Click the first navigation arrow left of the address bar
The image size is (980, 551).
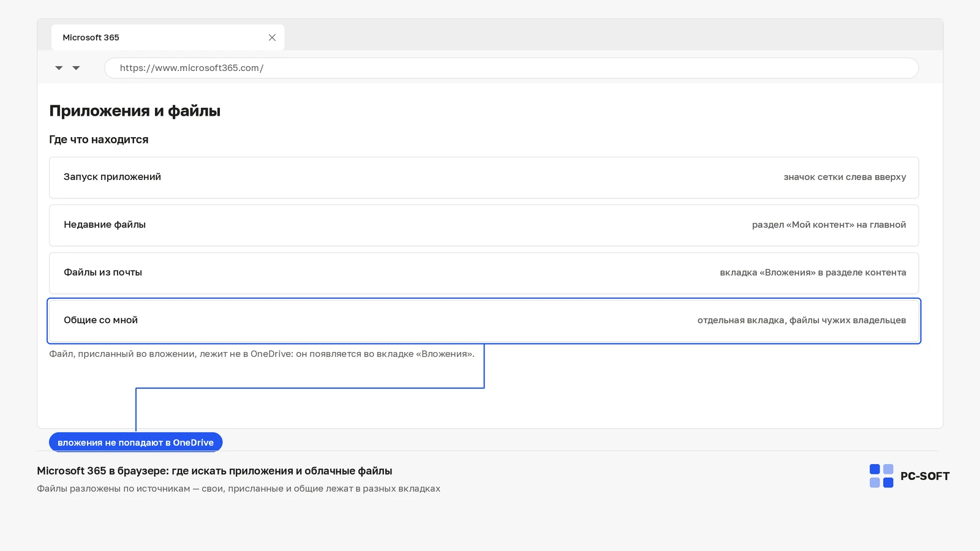pyautogui.click(x=59, y=68)
